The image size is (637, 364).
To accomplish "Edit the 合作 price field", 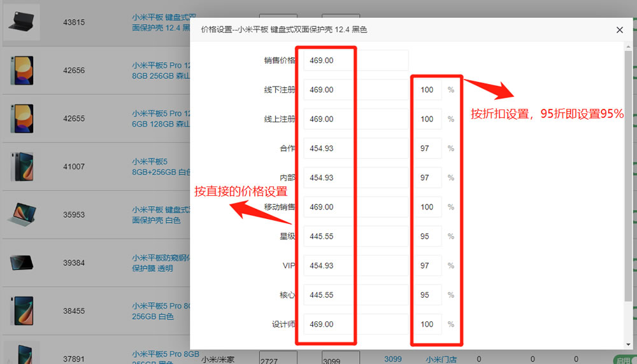I will 356,148.
